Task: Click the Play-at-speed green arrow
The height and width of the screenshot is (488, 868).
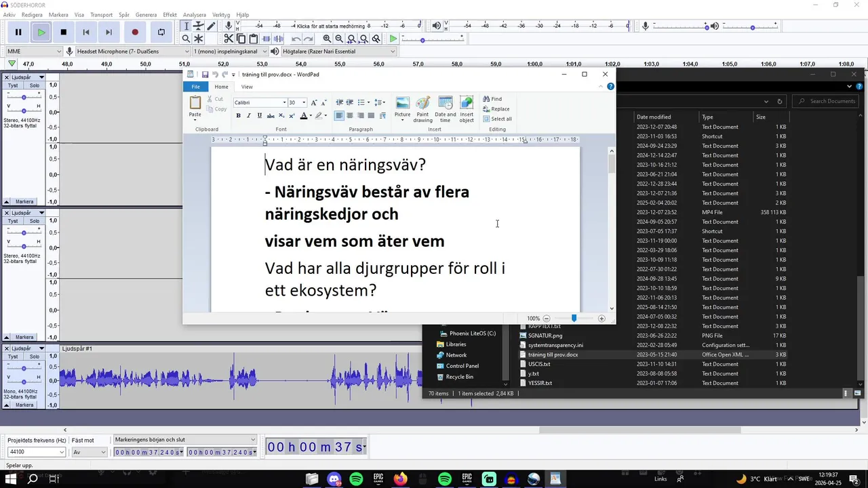Action: [x=393, y=39]
